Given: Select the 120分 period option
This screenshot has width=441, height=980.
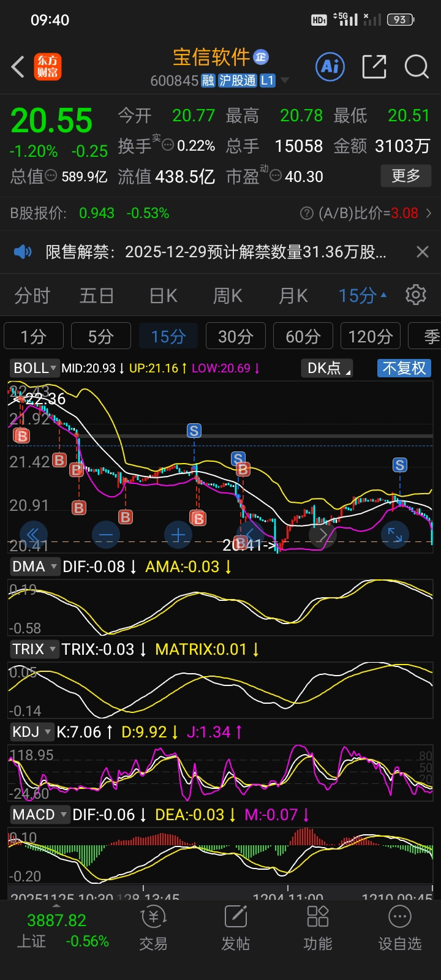Looking at the screenshot, I should click(x=371, y=336).
